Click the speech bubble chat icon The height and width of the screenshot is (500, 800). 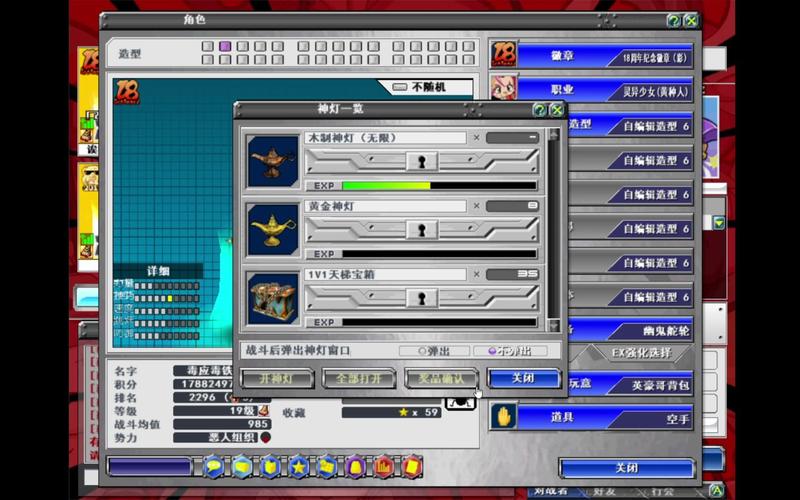click(x=213, y=466)
